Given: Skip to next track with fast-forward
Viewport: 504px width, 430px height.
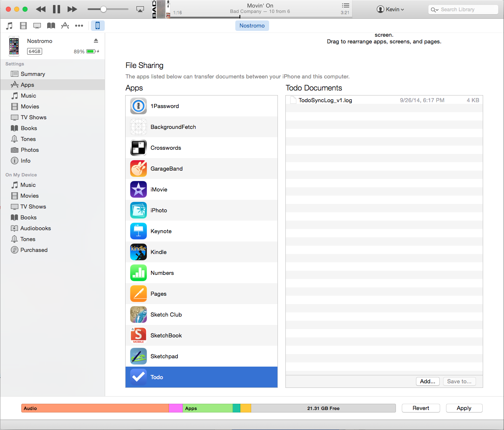Looking at the screenshot, I should 72,9.
